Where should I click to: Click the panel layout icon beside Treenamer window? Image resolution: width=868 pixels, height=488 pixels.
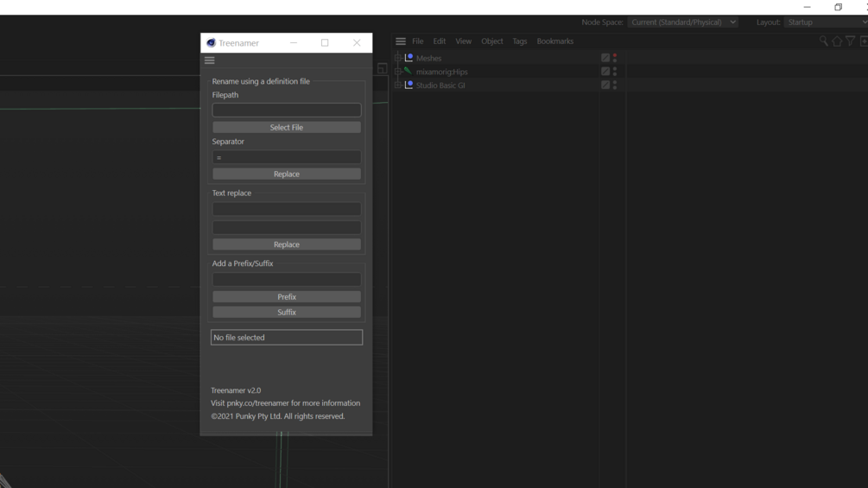click(382, 68)
